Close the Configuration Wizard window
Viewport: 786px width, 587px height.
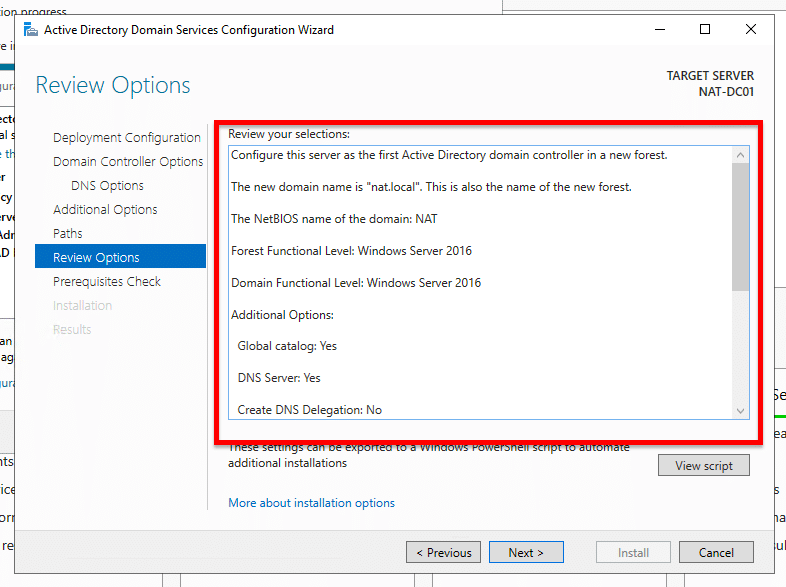[750, 30]
